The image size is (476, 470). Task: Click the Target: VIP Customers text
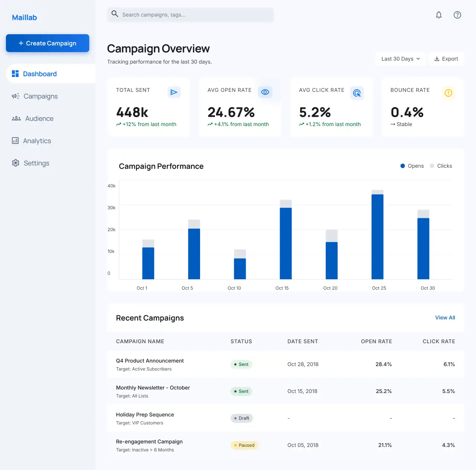(139, 423)
